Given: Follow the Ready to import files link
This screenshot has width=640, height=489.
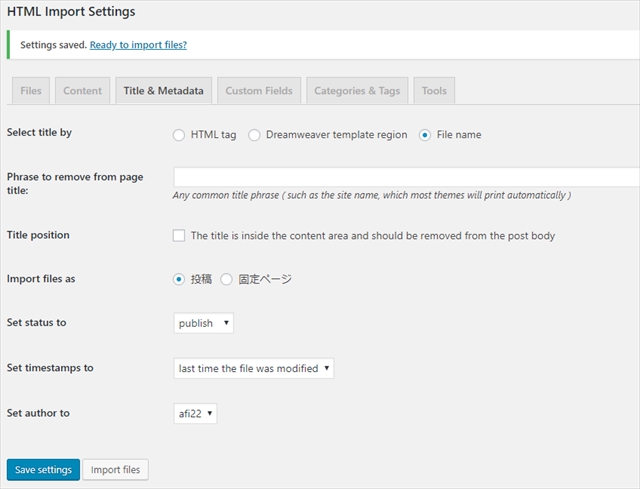Looking at the screenshot, I should (x=138, y=45).
